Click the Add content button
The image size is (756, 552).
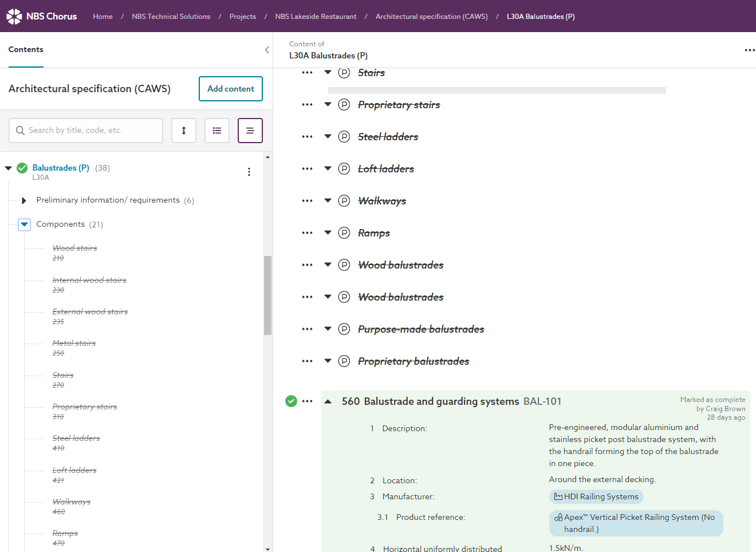pos(230,89)
